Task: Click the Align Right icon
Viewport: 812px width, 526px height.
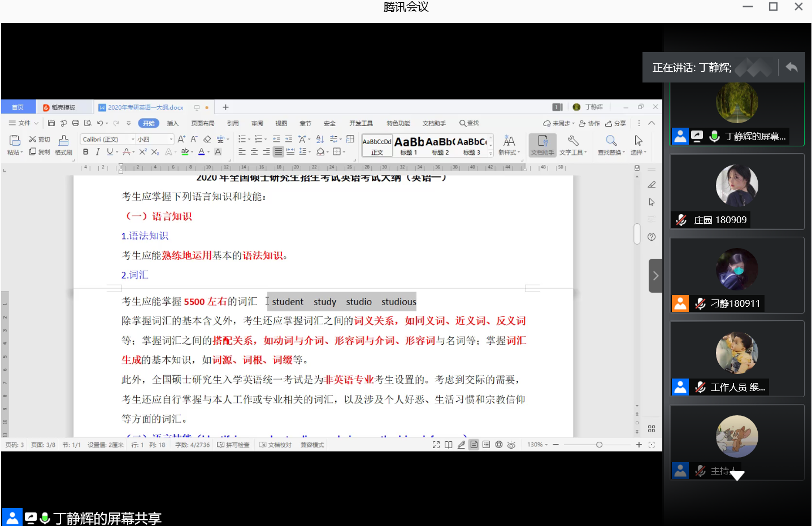Action: tap(266, 151)
